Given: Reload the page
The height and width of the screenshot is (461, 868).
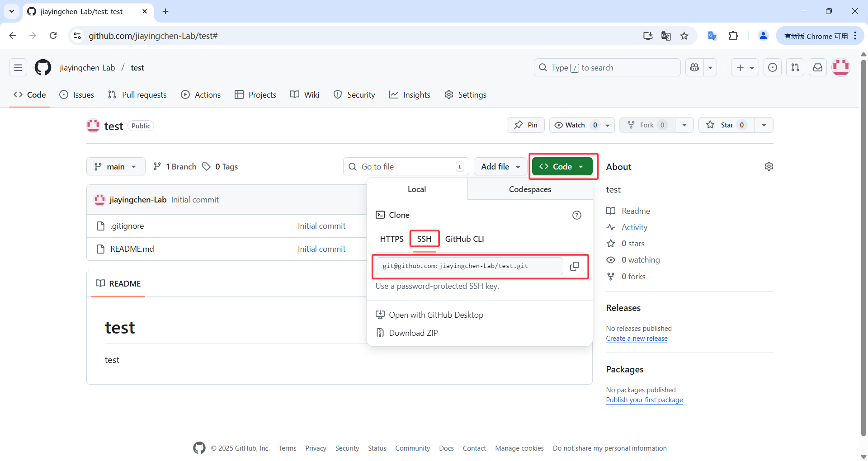Looking at the screenshot, I should point(53,36).
